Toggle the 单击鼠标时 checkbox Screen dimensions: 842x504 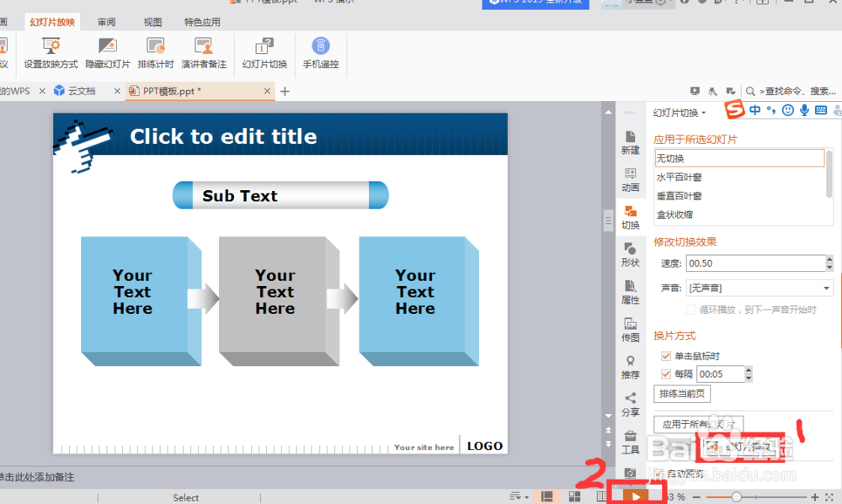click(666, 356)
